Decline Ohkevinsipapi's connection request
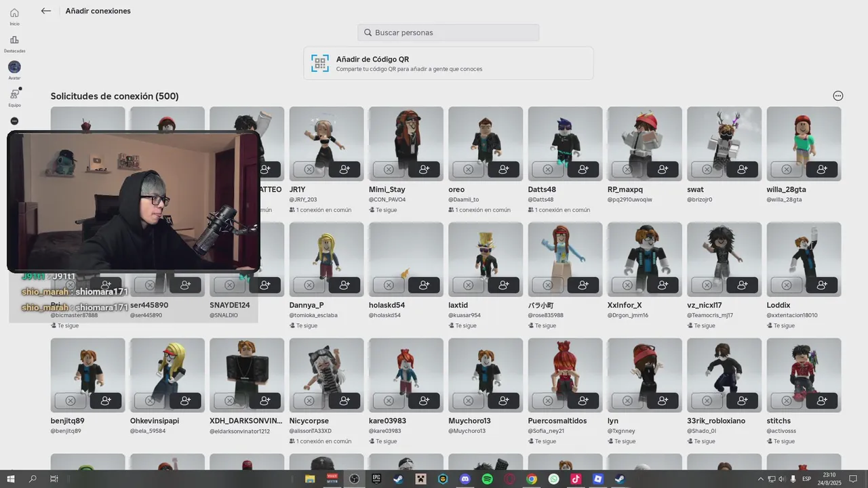Screen dimensions: 868x488 point(150,401)
